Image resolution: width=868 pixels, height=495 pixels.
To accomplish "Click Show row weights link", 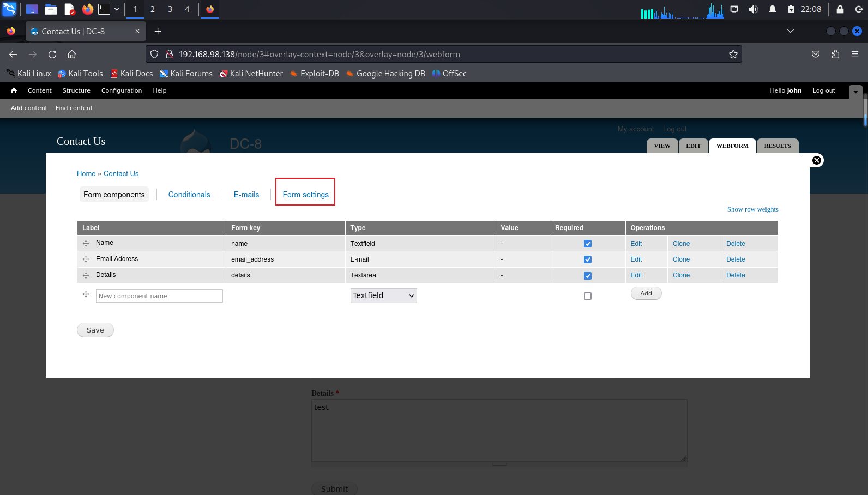I will (752, 209).
